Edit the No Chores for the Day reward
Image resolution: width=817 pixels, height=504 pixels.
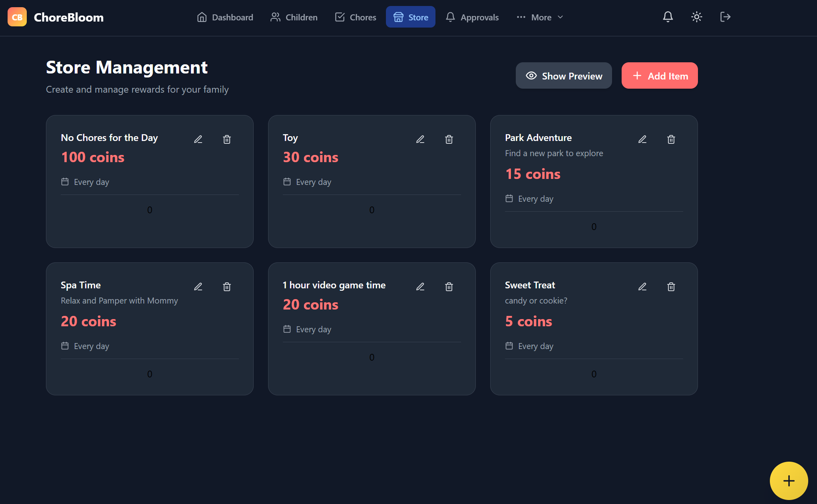tap(198, 139)
